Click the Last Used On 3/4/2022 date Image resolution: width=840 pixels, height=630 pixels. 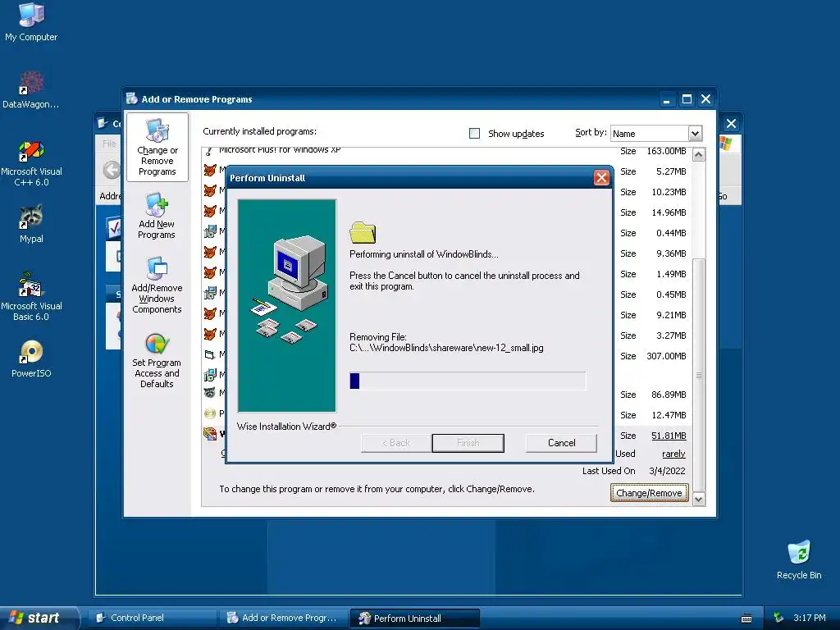point(666,471)
